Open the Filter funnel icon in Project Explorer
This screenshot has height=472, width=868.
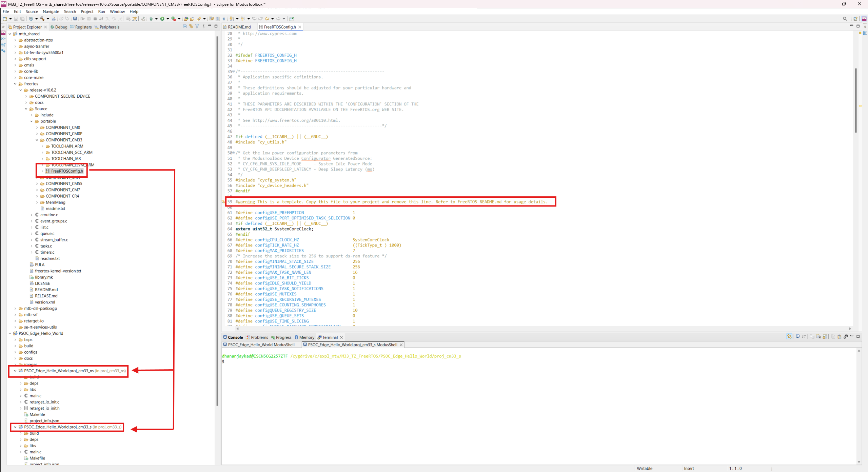(197, 26)
